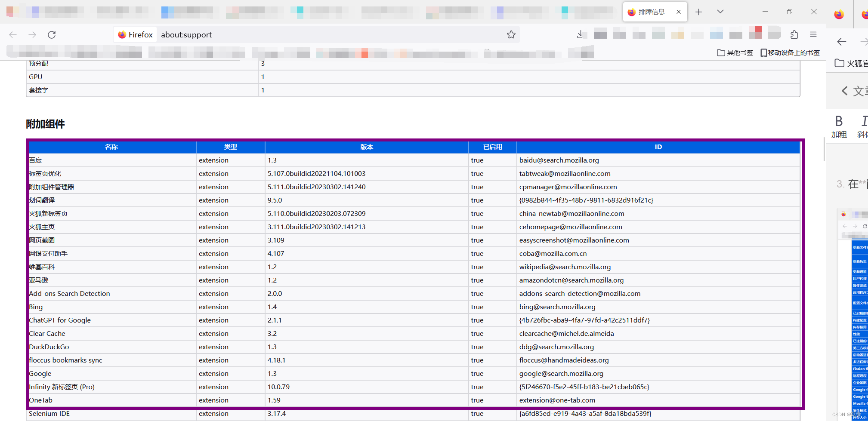Go back using the back arrow
The height and width of the screenshot is (421, 868).
pos(13,35)
